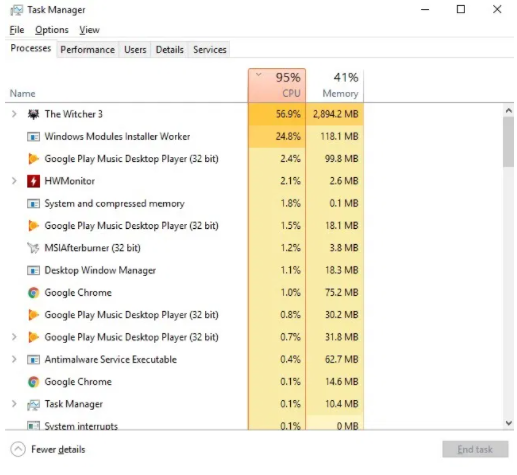Viewport: 517px width, 475px height.
Task: Select HWMonitor process name
Action: pyautogui.click(x=70, y=181)
